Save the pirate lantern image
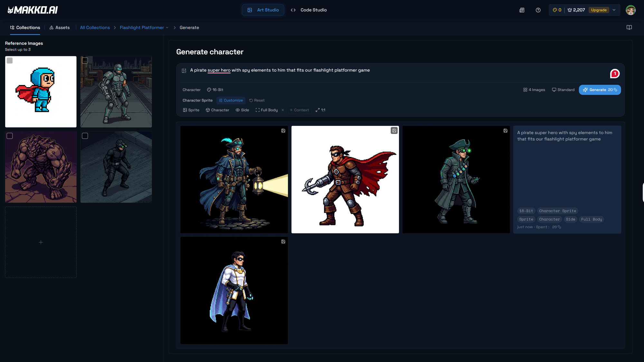This screenshot has width=644, height=362. [x=283, y=131]
